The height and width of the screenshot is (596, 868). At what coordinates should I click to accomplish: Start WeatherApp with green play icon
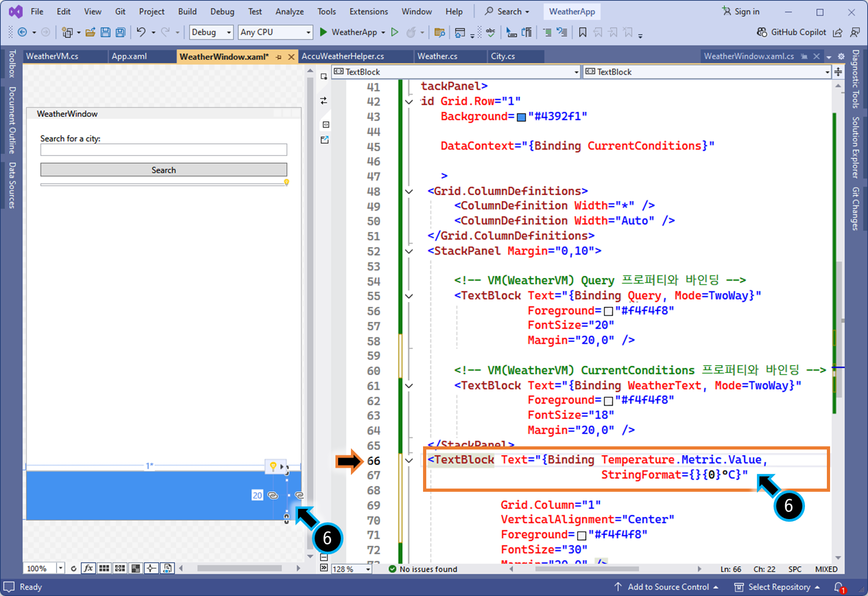pyautogui.click(x=323, y=32)
